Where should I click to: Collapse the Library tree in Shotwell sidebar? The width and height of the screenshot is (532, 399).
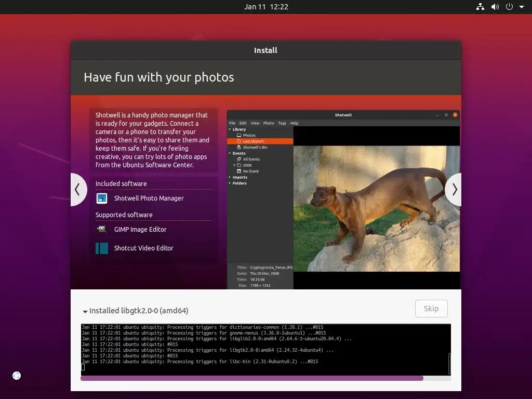[230, 129]
